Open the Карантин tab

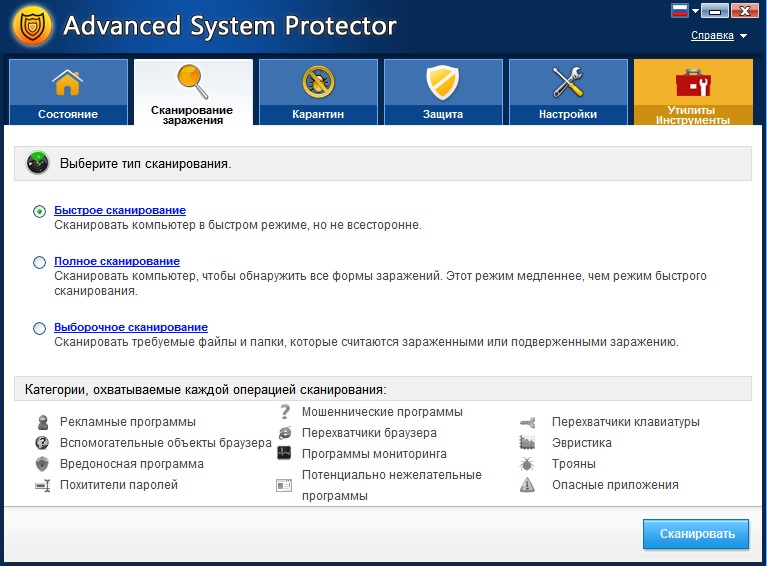pyautogui.click(x=318, y=92)
